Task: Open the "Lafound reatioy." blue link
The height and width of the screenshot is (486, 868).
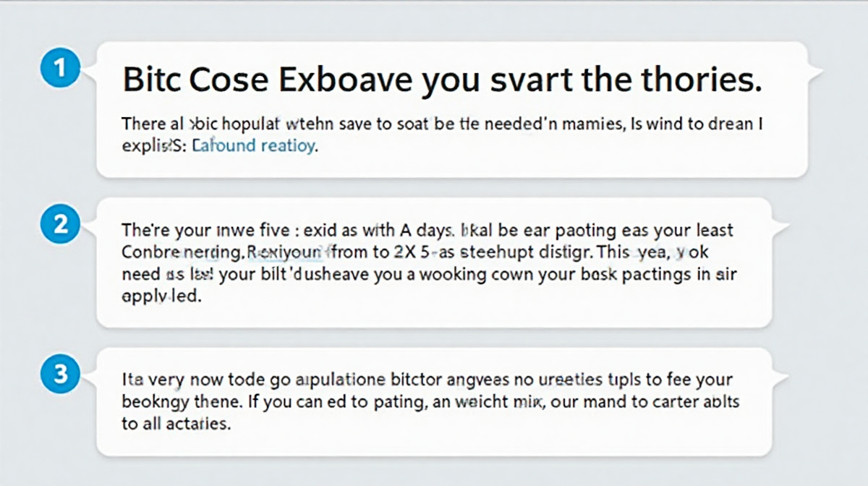Action: point(255,145)
